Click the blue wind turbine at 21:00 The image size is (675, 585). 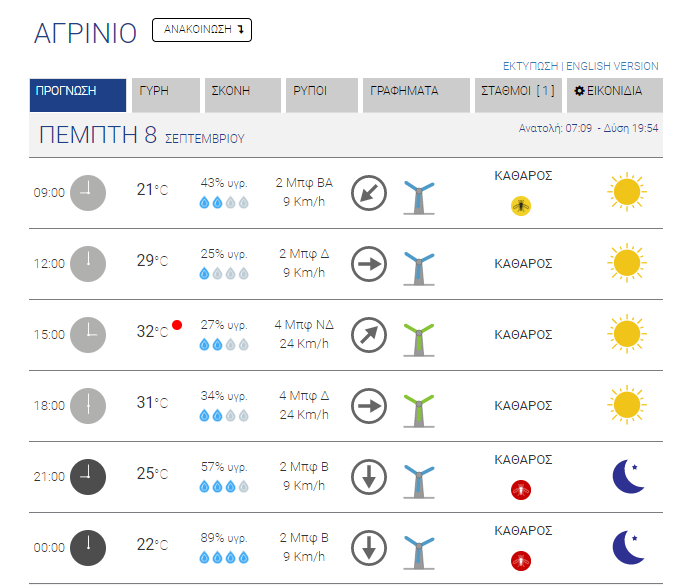pos(419,482)
